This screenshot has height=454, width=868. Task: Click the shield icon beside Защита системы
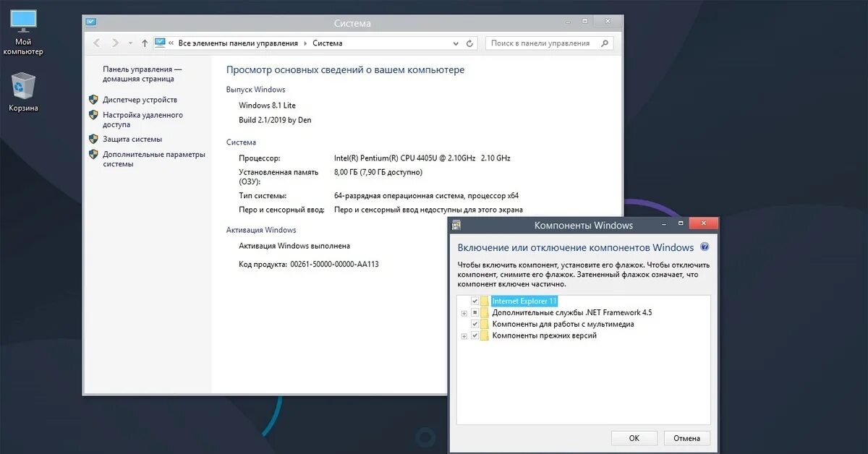[x=93, y=139]
